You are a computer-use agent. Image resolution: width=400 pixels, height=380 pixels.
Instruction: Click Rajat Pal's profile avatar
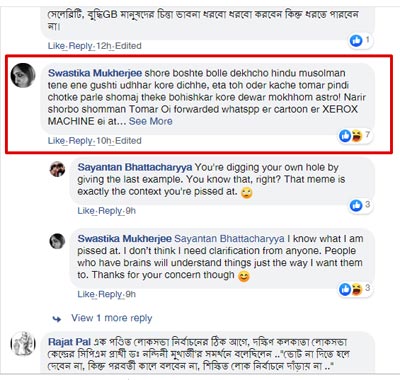click(23, 344)
